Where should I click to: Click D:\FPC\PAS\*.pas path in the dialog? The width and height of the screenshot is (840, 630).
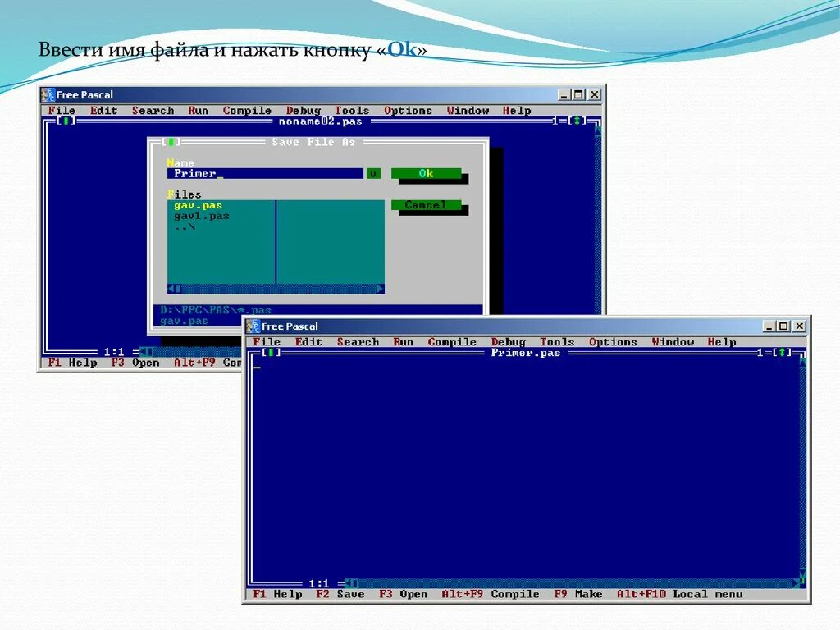coord(216,309)
